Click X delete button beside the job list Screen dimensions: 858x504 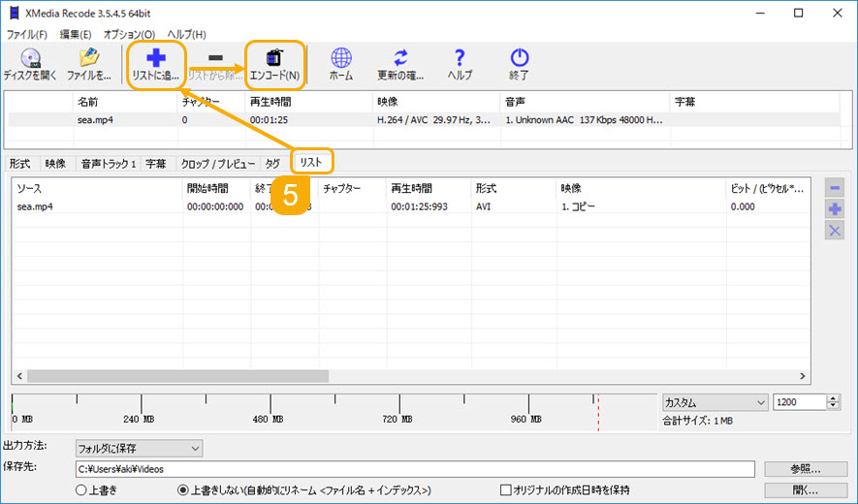pos(835,231)
